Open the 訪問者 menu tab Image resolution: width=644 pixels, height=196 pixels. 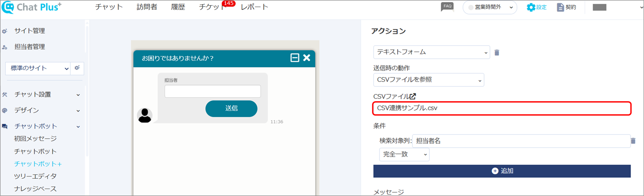click(x=147, y=7)
